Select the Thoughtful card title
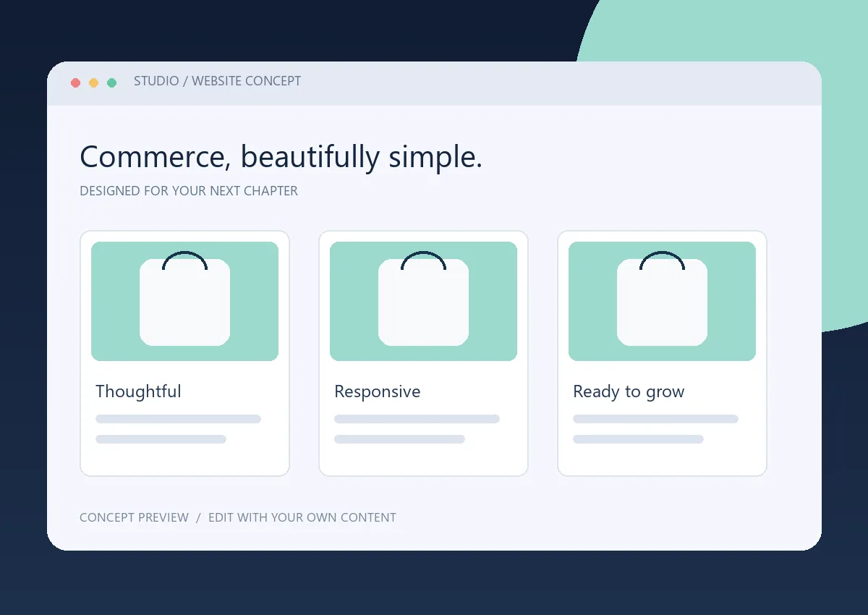 (138, 391)
